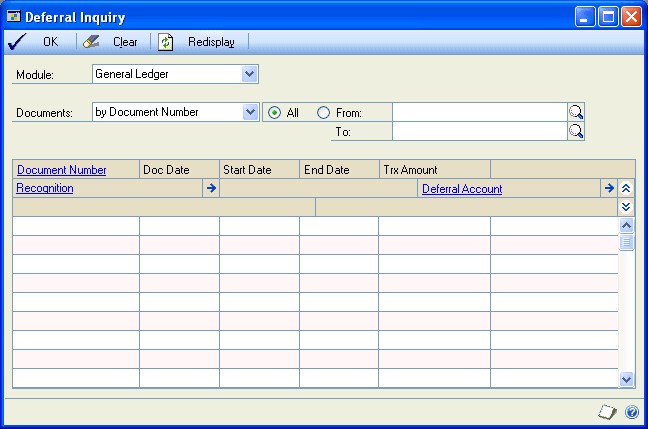Image resolution: width=648 pixels, height=429 pixels.
Task: Open the Documents sort dropdown
Action: [250, 112]
